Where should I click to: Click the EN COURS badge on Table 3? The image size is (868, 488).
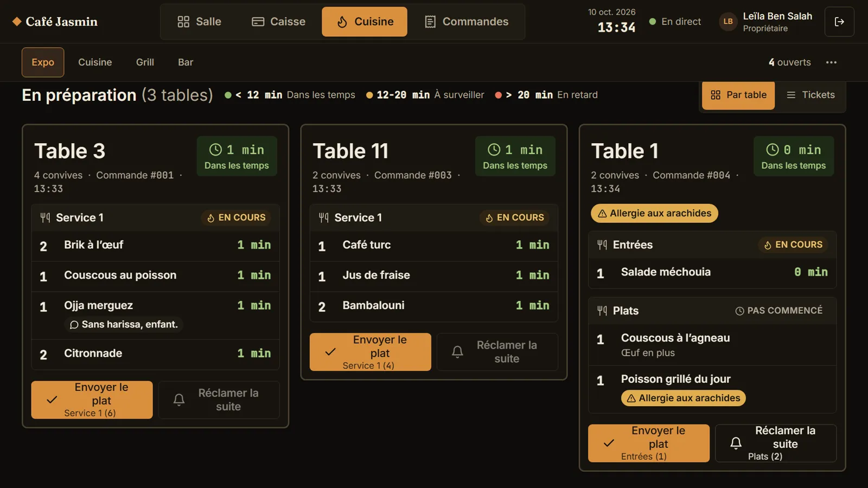point(236,217)
